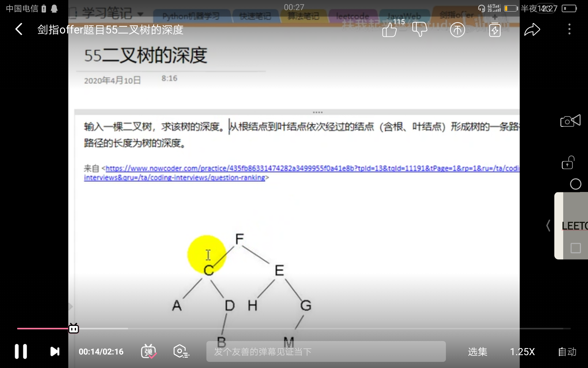Share the video

coord(532,29)
